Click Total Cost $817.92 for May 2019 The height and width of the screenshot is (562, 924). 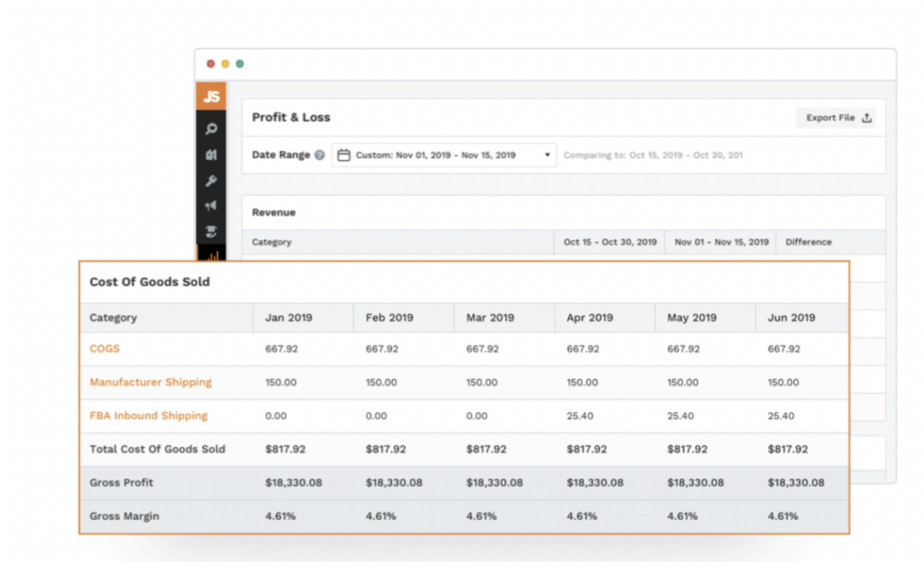click(x=687, y=449)
